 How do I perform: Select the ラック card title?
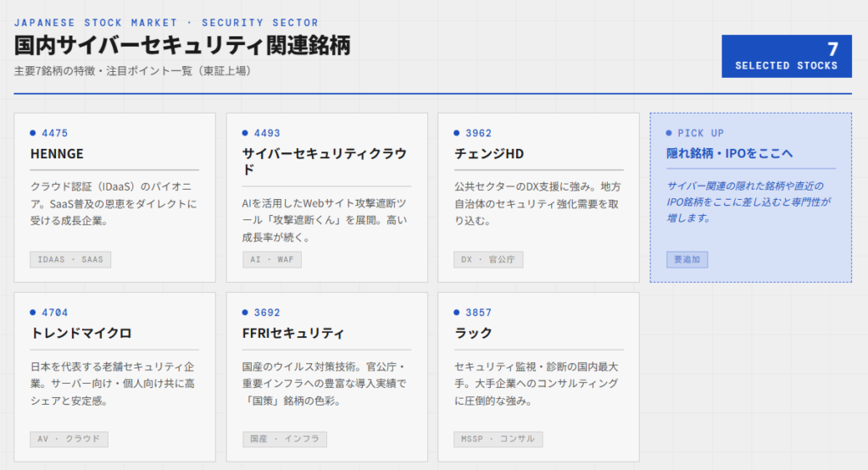(473, 334)
